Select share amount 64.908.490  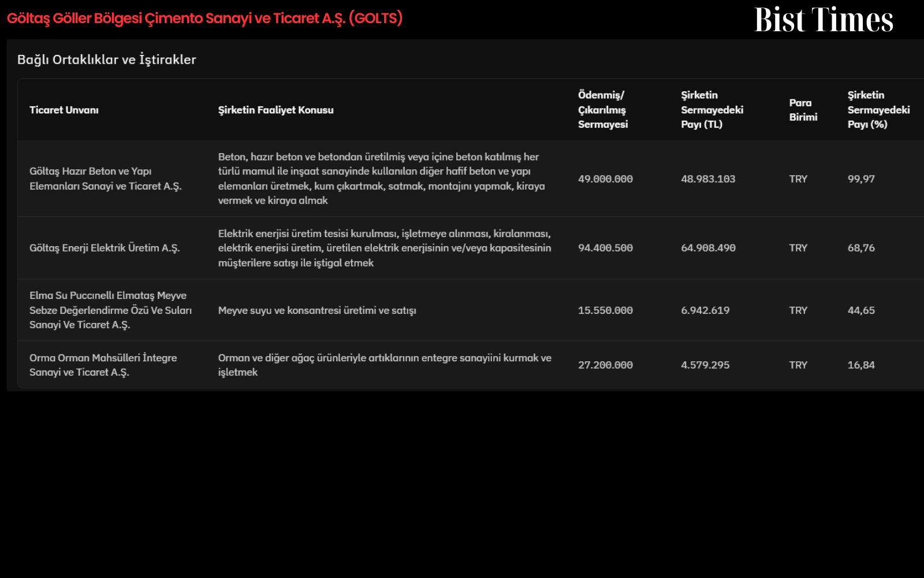(x=708, y=248)
